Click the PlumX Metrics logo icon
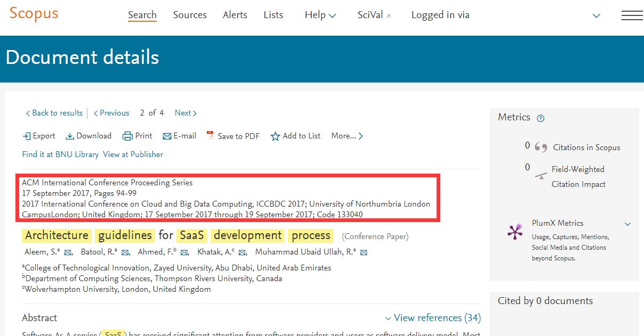 (x=515, y=232)
